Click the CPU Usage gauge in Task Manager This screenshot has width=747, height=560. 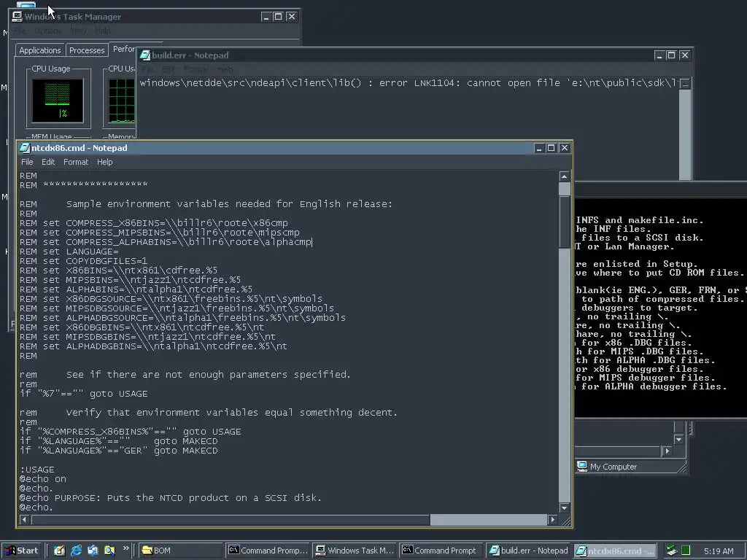pos(58,101)
